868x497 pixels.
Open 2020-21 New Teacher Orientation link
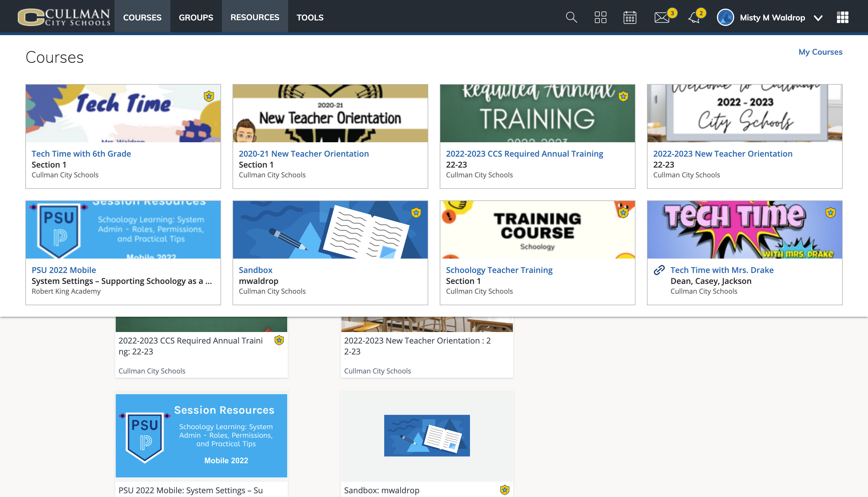pyautogui.click(x=304, y=153)
